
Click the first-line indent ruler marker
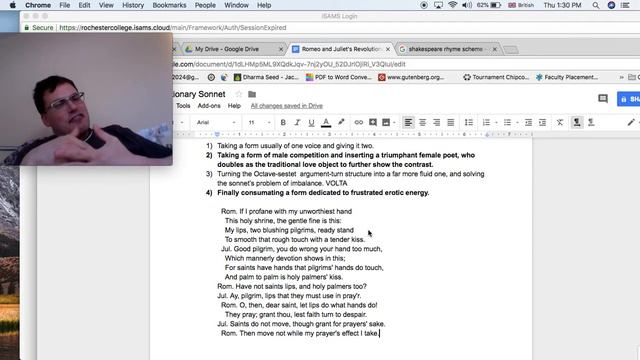coord(217,133)
